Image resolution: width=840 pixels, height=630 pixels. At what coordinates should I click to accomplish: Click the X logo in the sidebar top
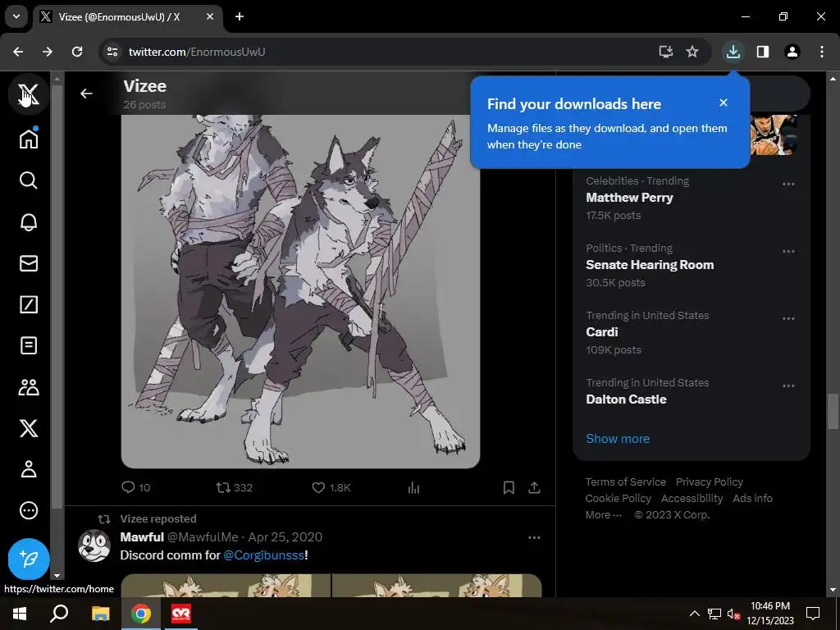pyautogui.click(x=29, y=94)
